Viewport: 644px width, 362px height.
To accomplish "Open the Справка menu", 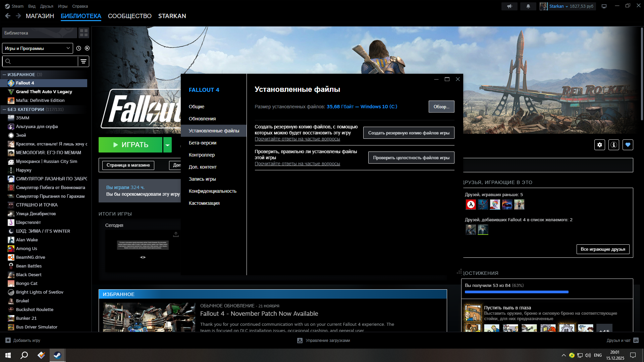I will [80, 6].
